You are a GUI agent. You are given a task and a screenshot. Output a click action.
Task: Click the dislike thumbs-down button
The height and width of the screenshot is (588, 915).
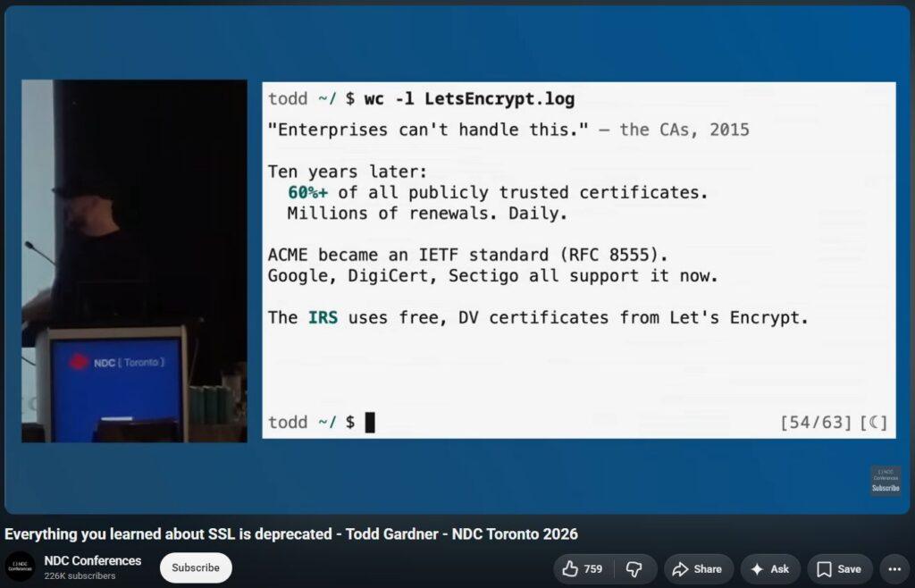[x=634, y=568]
